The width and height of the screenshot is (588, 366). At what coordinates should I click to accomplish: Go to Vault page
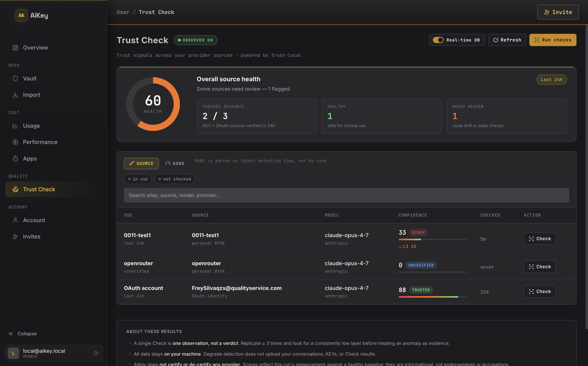[x=53, y=78]
